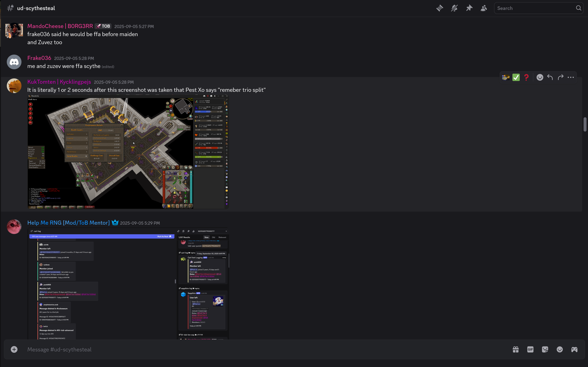Click the attach file plus button

point(14,350)
